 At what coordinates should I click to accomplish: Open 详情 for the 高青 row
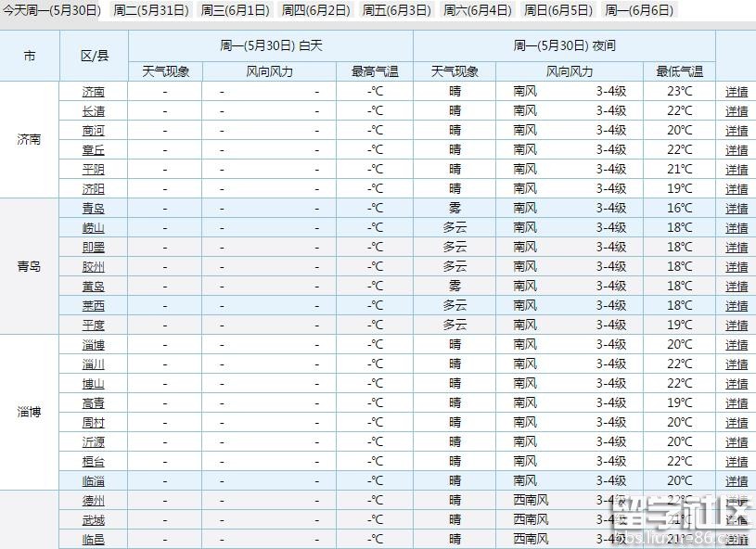coord(737,403)
